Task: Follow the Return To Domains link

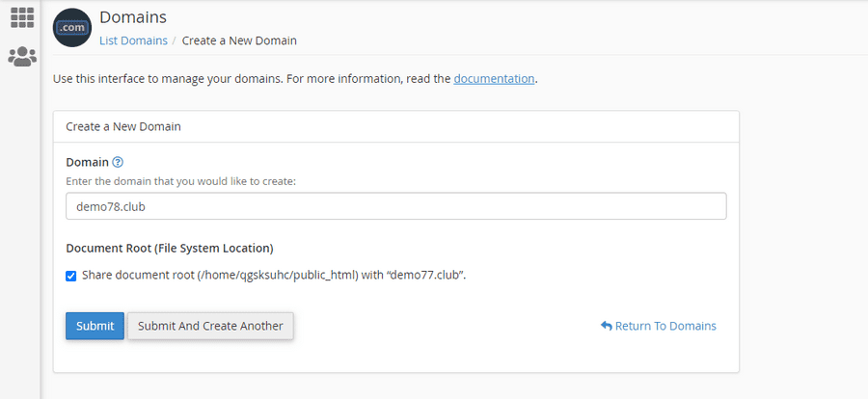Action: (658, 326)
